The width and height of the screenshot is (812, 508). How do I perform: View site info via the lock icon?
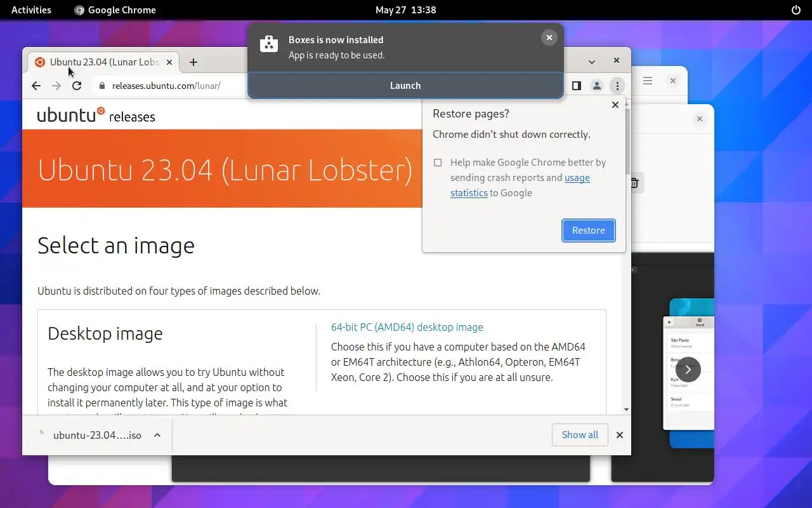click(x=101, y=86)
